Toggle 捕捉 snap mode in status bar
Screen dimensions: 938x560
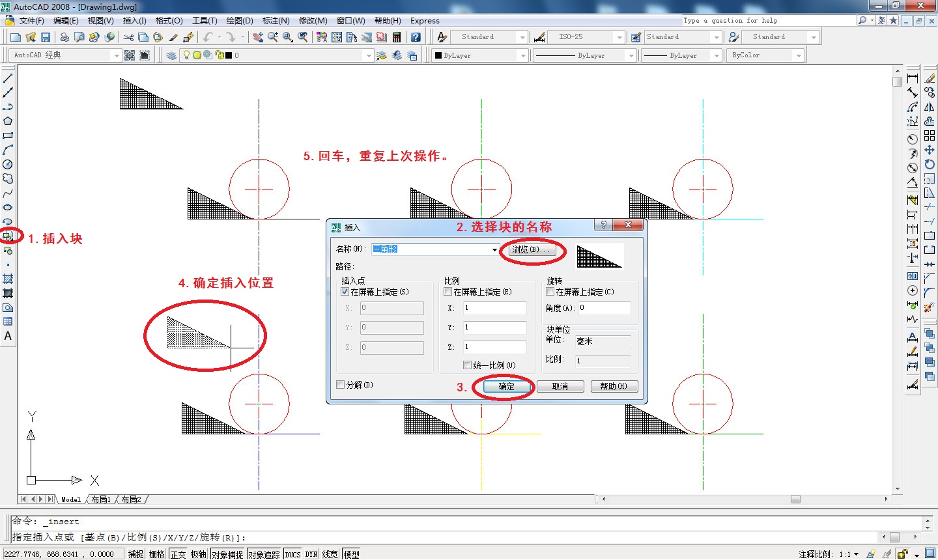[136, 554]
